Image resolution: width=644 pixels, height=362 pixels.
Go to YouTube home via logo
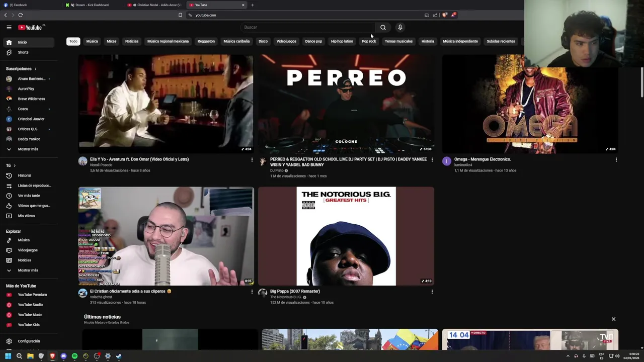tap(30, 27)
